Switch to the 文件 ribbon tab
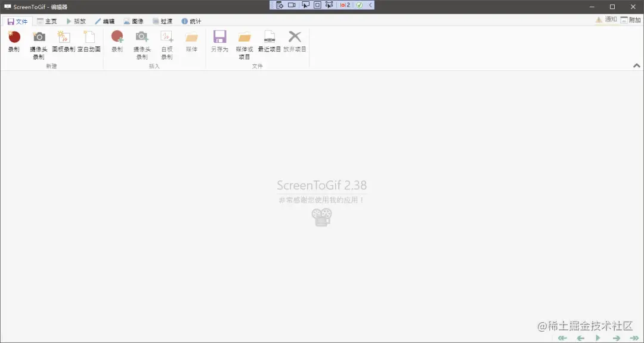 click(x=17, y=21)
